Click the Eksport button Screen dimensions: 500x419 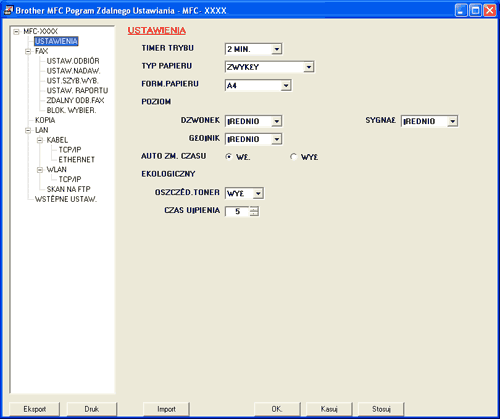[x=35, y=409]
